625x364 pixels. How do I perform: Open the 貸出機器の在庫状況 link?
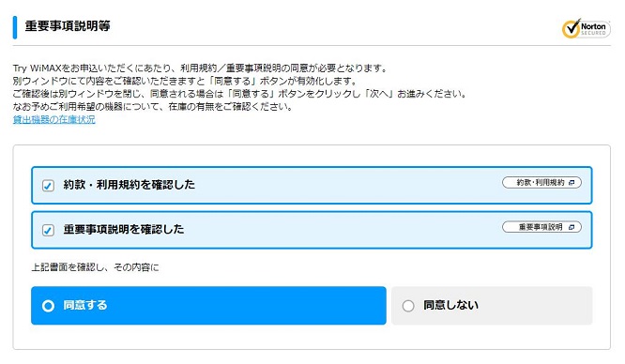53,119
